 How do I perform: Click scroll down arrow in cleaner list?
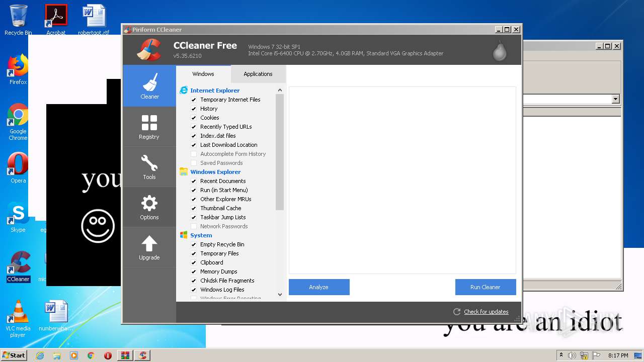pos(280,295)
